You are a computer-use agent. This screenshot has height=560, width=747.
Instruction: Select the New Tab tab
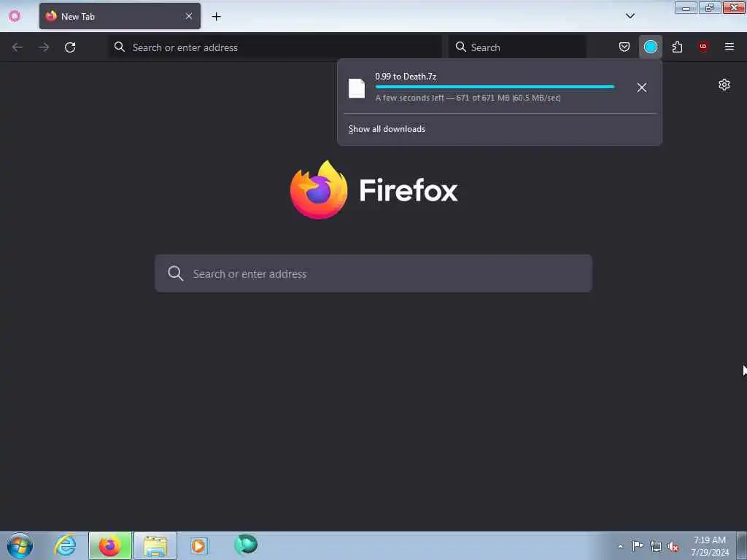(x=120, y=16)
